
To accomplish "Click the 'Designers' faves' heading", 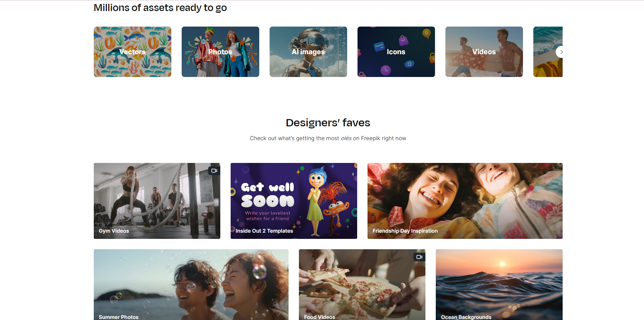I will pos(328,123).
